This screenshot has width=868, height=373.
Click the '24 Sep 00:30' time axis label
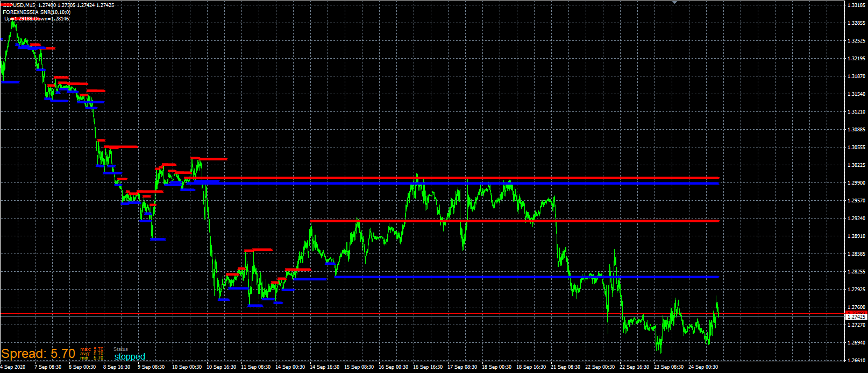pos(703,367)
